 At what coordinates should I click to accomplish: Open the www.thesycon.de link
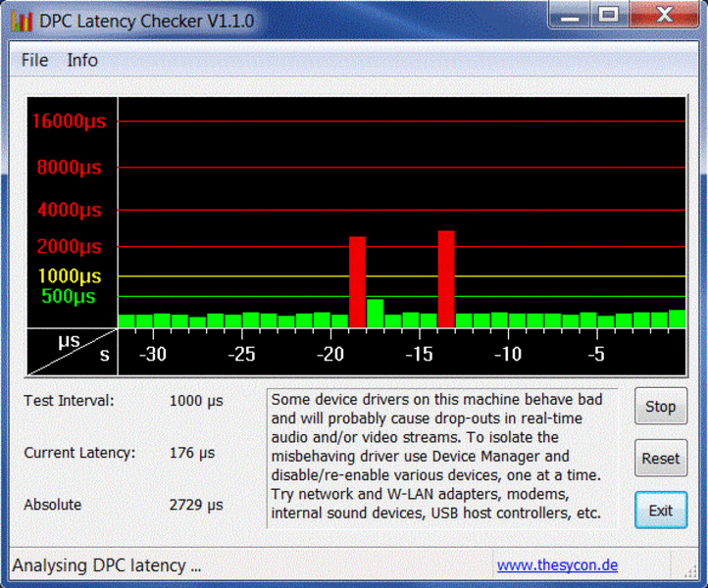(x=557, y=565)
